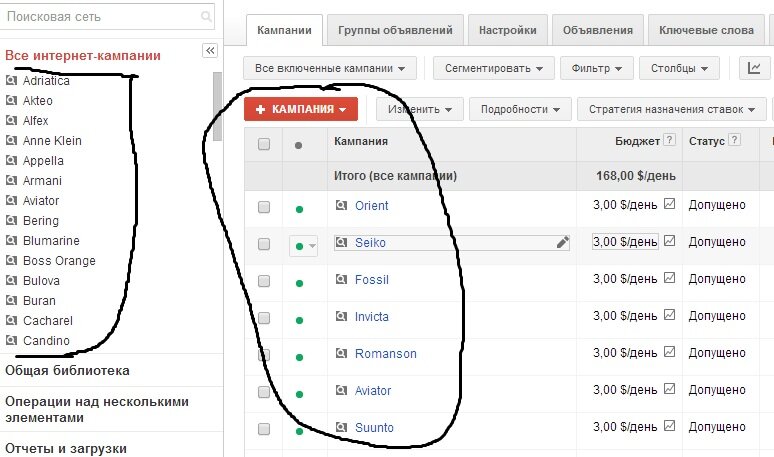Collapse the sidebar with double-arrow icon

tap(210, 50)
